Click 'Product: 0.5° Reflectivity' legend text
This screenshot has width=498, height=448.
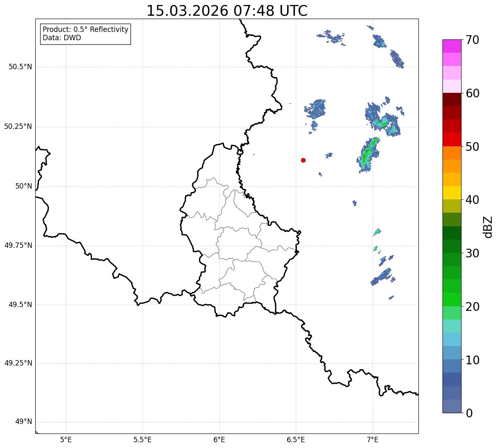point(85,30)
